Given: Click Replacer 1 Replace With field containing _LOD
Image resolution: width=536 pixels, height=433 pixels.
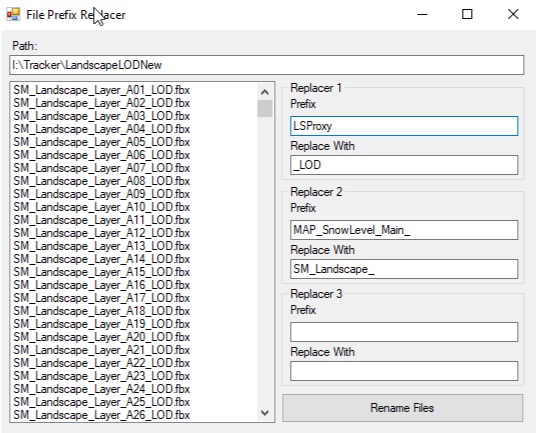Looking at the screenshot, I should [x=404, y=165].
